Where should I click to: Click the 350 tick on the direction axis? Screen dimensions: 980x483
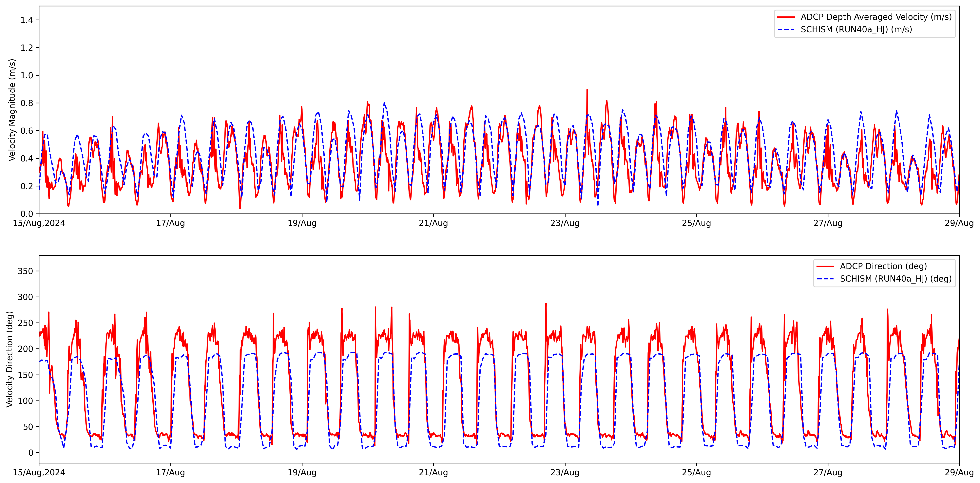pyautogui.click(x=26, y=271)
